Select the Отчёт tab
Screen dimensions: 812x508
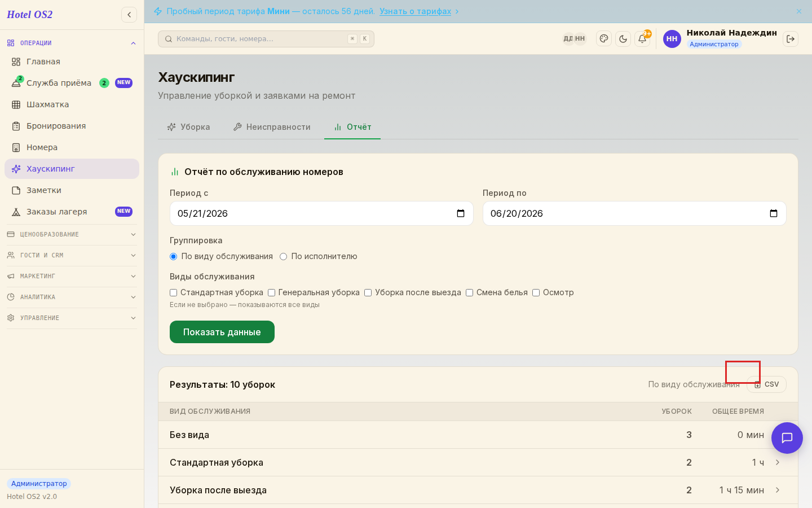tap(352, 127)
